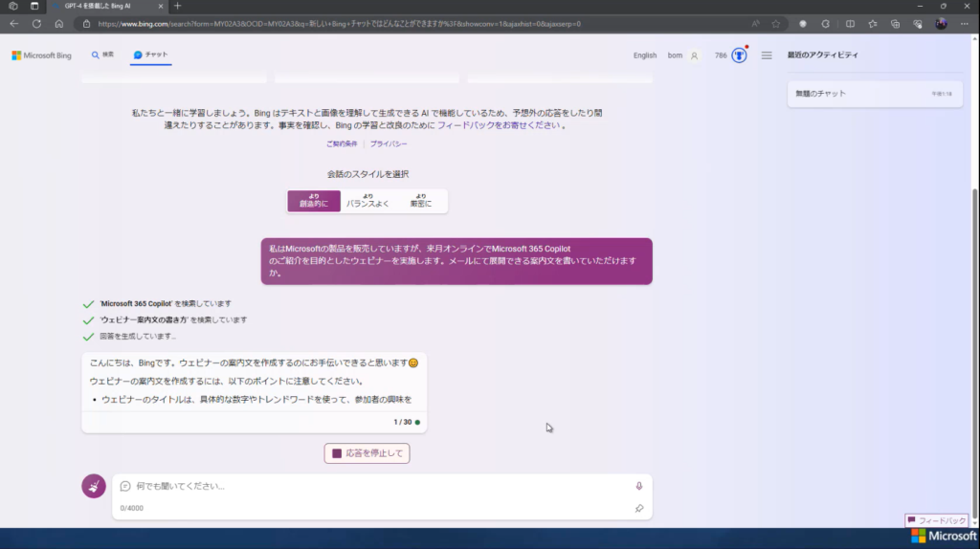Viewport: 980px width, 549px height.
Task: Open the Favorites list icon
Action: (x=873, y=24)
